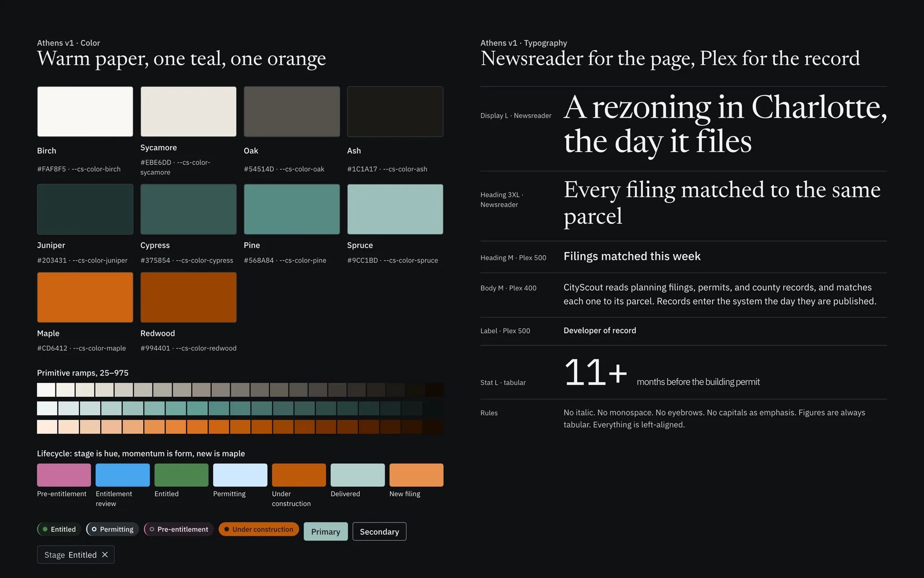Click the '#9CC1BD · --cs-color-spruce' text
This screenshot has height=578, width=924.
point(393,260)
